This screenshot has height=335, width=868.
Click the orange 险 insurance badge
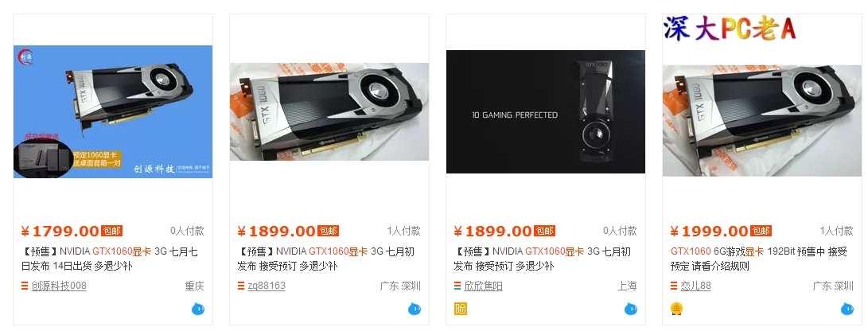point(461,309)
